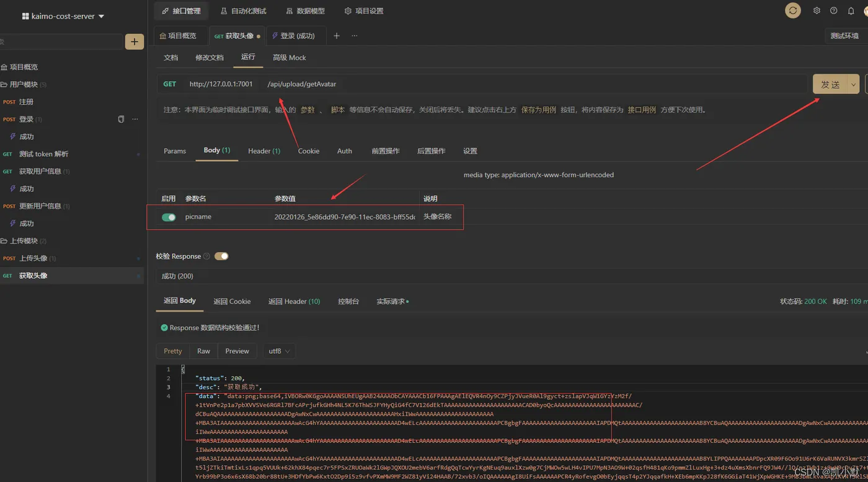868x482 pixels.
Task: Add a new tab with plus icon
Action: point(337,36)
